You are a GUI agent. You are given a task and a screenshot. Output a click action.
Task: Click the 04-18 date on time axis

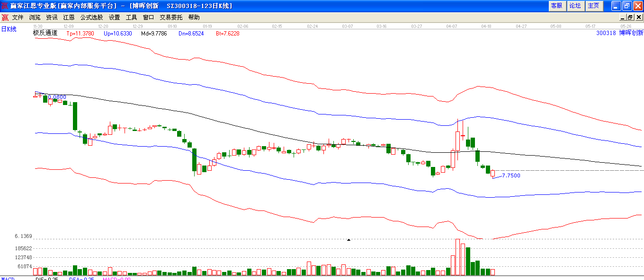(x=486, y=26)
